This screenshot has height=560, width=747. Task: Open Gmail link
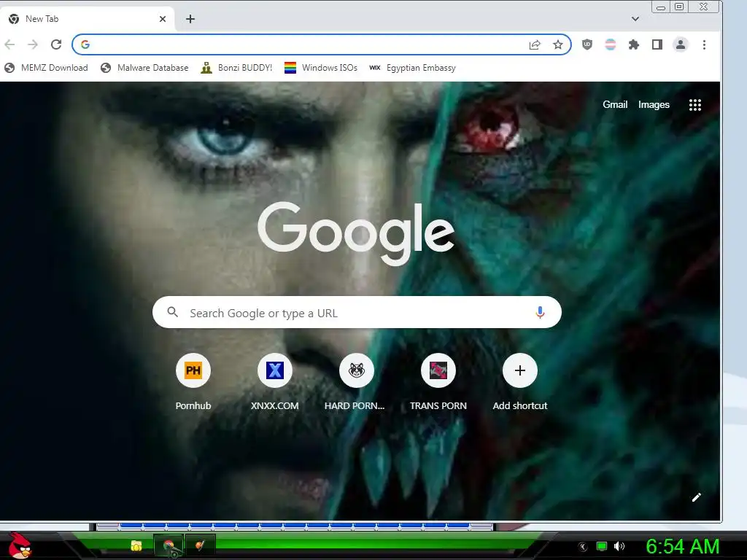click(x=615, y=105)
